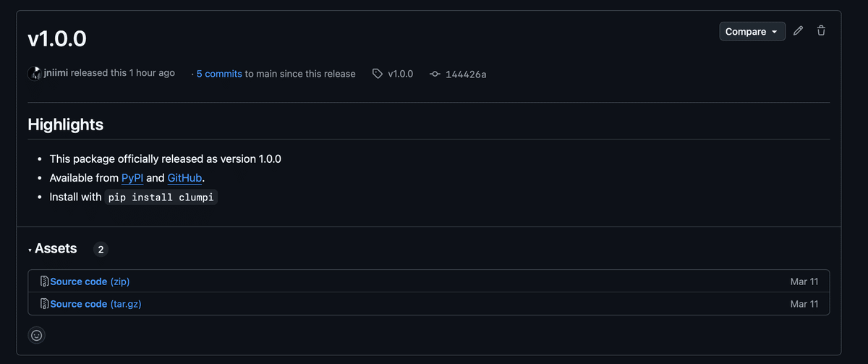Image resolution: width=868 pixels, height=364 pixels.
Task: Click the smiley add reaction icon
Action: tap(37, 335)
